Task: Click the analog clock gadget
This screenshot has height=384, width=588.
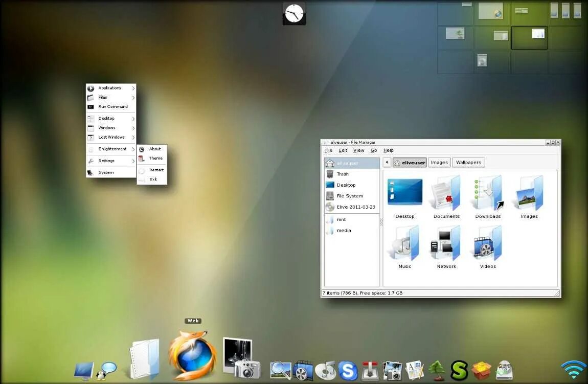Action: point(294,14)
